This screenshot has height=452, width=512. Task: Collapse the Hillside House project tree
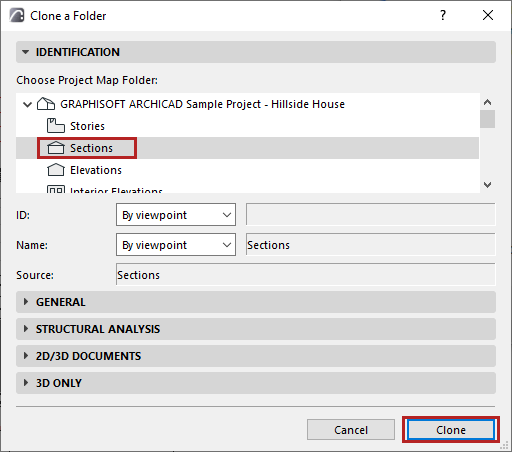click(27, 104)
